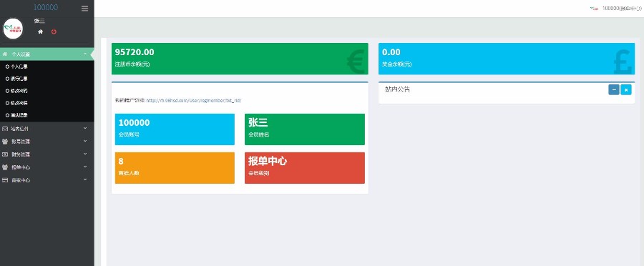
Task: Click the Pound symbol on the 0.00 card
Action: (623, 62)
